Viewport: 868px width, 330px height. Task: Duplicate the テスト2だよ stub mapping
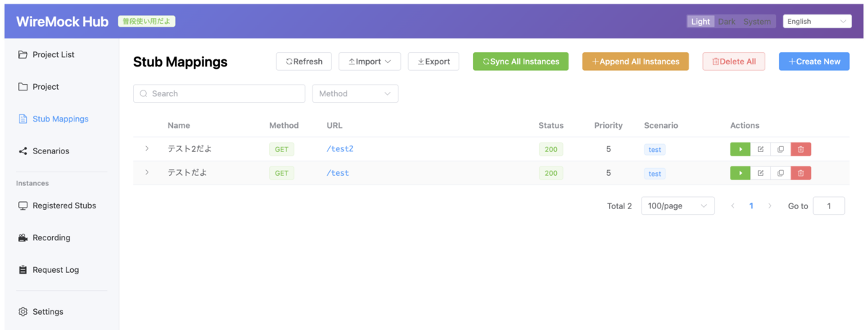point(780,149)
